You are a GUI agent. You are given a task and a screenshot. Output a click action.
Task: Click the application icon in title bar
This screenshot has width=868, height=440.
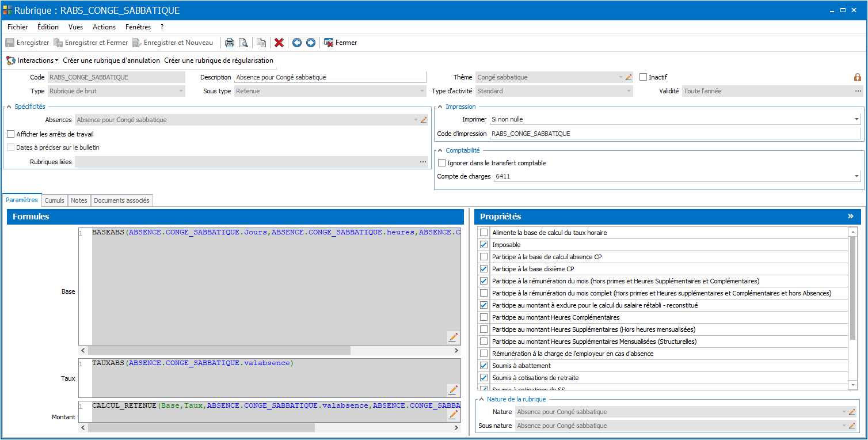coord(7,10)
